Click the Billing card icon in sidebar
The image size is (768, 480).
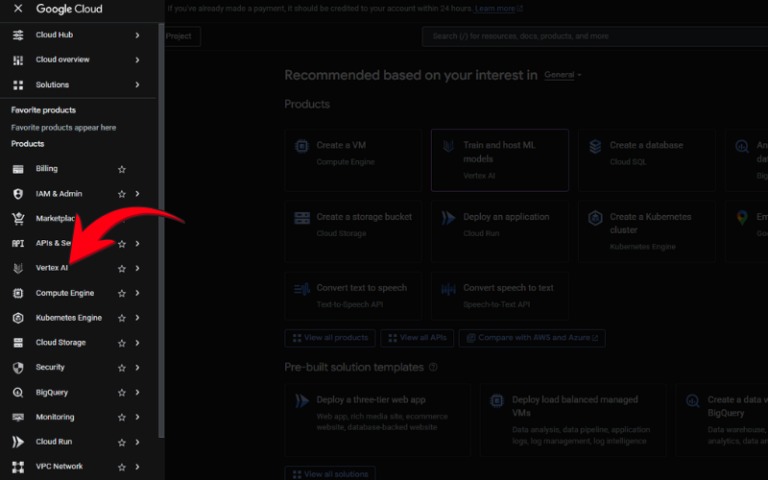click(17, 169)
